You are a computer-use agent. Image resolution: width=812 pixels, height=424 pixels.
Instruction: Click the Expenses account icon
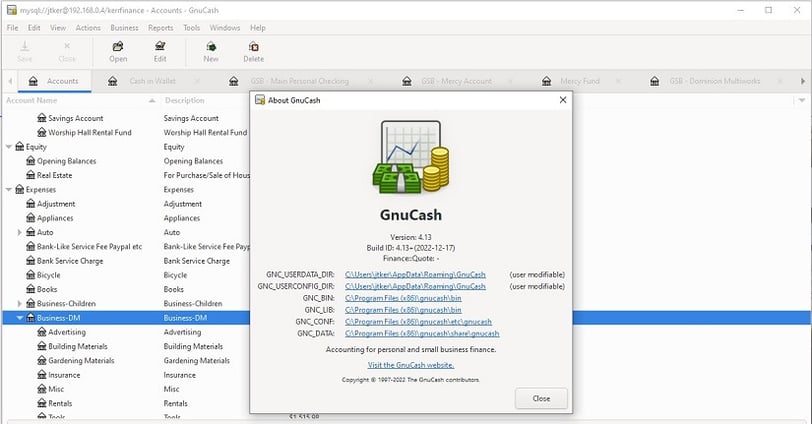click(20, 189)
